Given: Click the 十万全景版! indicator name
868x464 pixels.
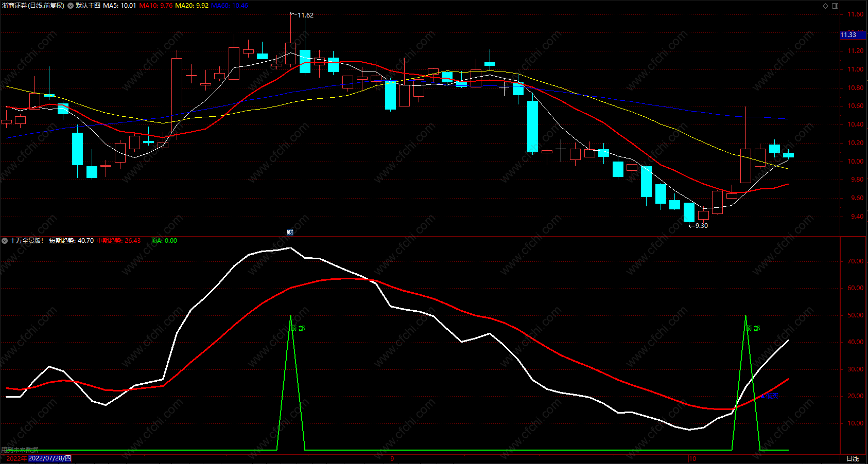Looking at the screenshot, I should pyautogui.click(x=27, y=241).
